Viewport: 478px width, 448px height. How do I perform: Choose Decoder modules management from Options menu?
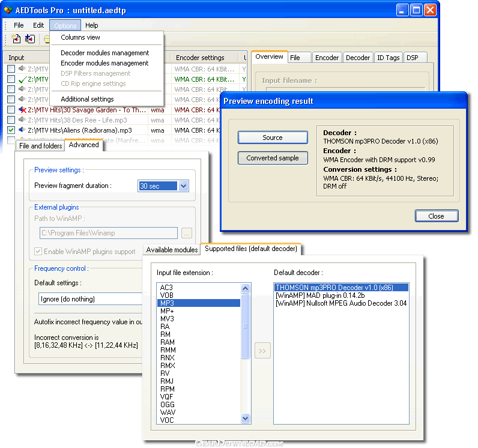coord(105,53)
